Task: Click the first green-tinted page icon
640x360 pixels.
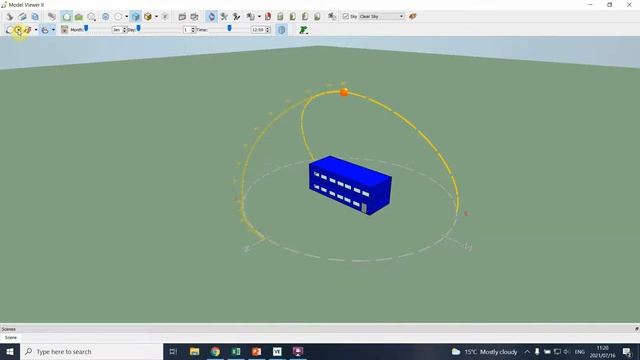Action: coord(280,17)
